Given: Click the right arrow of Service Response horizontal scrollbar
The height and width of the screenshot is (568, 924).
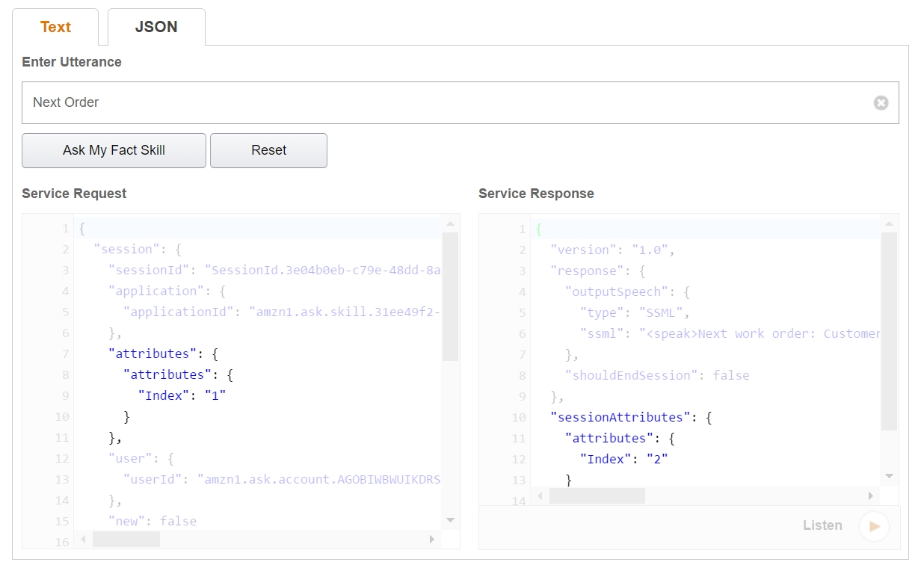Looking at the screenshot, I should [x=870, y=495].
